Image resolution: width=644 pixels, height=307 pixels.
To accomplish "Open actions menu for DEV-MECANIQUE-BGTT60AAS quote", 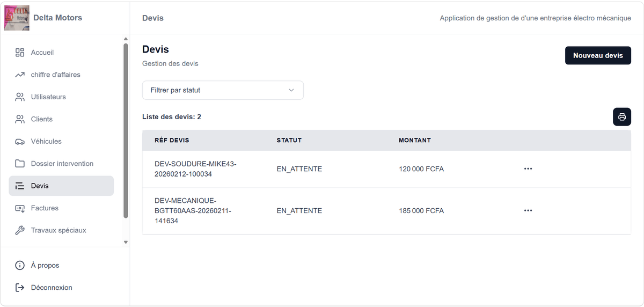I will click(x=528, y=210).
